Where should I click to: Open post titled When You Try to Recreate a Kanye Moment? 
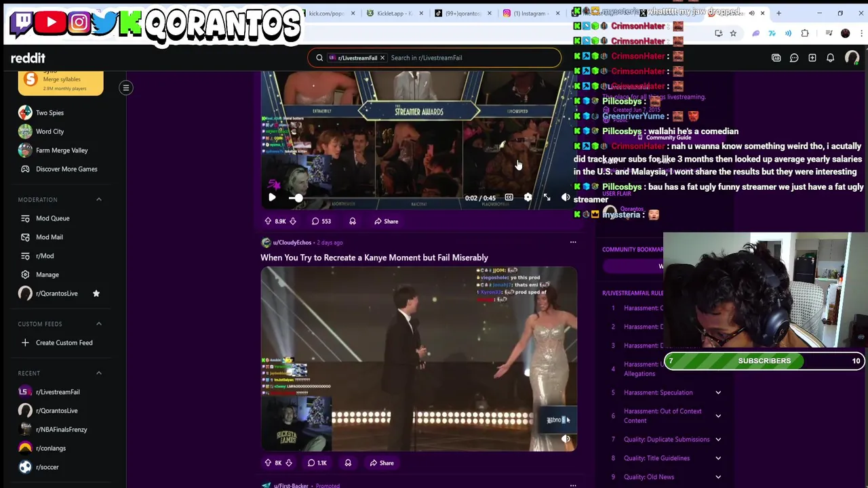point(374,258)
